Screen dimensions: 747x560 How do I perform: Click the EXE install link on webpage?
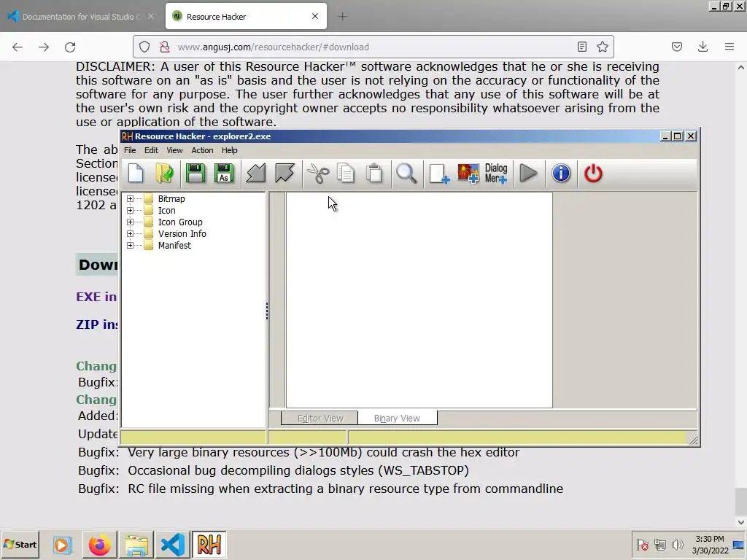(x=96, y=297)
